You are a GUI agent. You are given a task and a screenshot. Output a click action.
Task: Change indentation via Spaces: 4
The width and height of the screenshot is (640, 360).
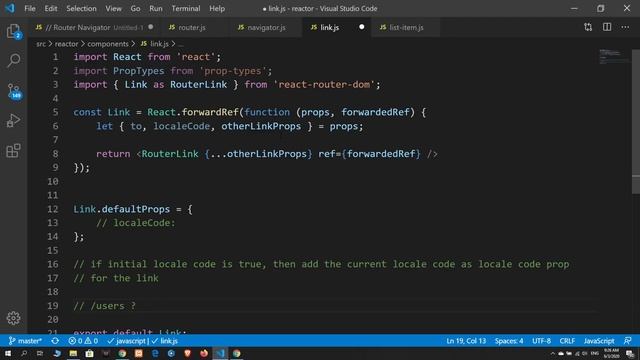[x=509, y=341]
